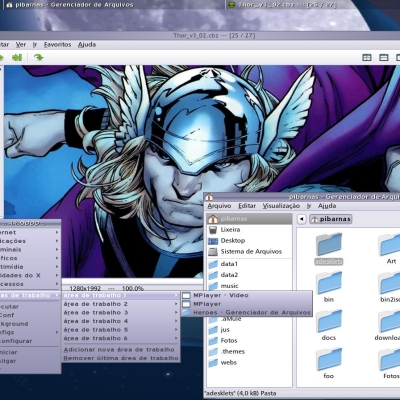Choose área de trabalho 3 in the submenu
The image size is (400, 400).
[121, 313]
